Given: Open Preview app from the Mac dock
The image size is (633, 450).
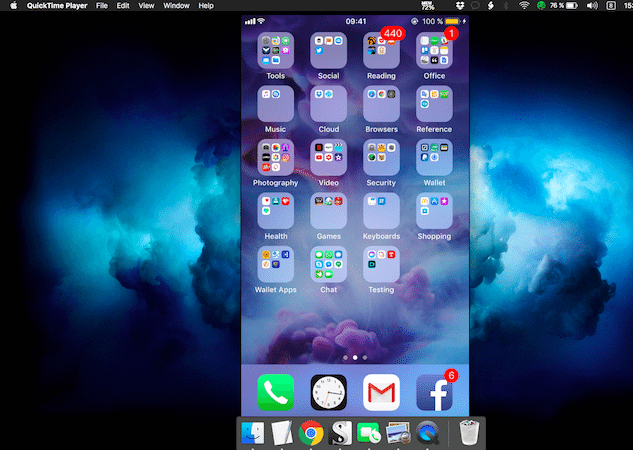Looking at the screenshot, I should coord(398,433).
